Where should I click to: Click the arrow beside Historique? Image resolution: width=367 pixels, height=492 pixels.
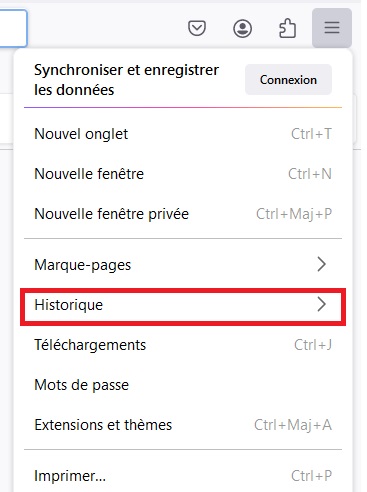[321, 304]
